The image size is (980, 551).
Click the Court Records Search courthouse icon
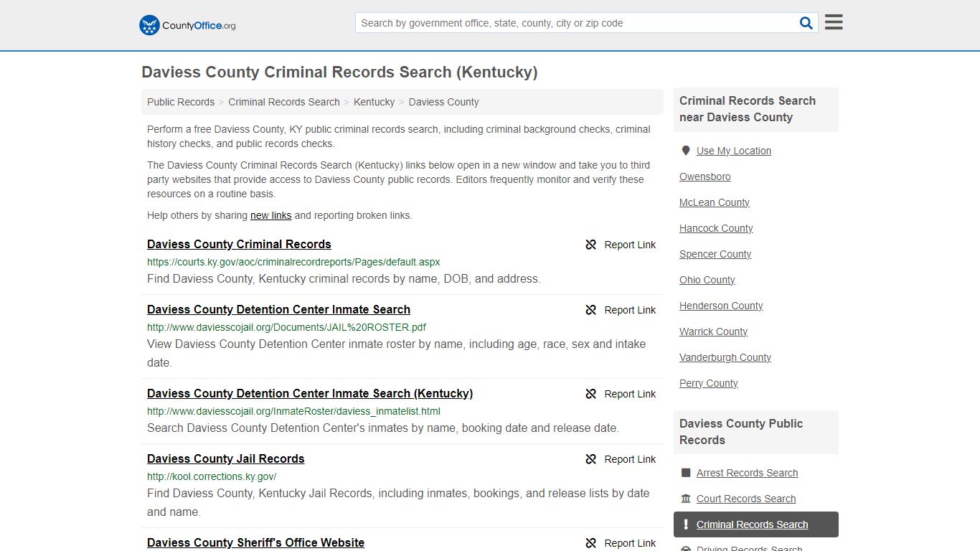[686, 499]
